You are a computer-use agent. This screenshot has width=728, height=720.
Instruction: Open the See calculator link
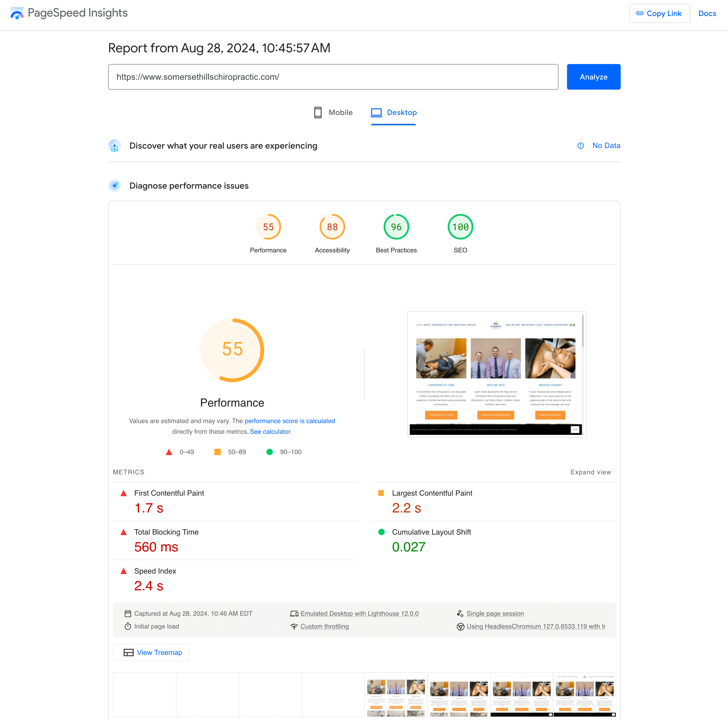(270, 432)
